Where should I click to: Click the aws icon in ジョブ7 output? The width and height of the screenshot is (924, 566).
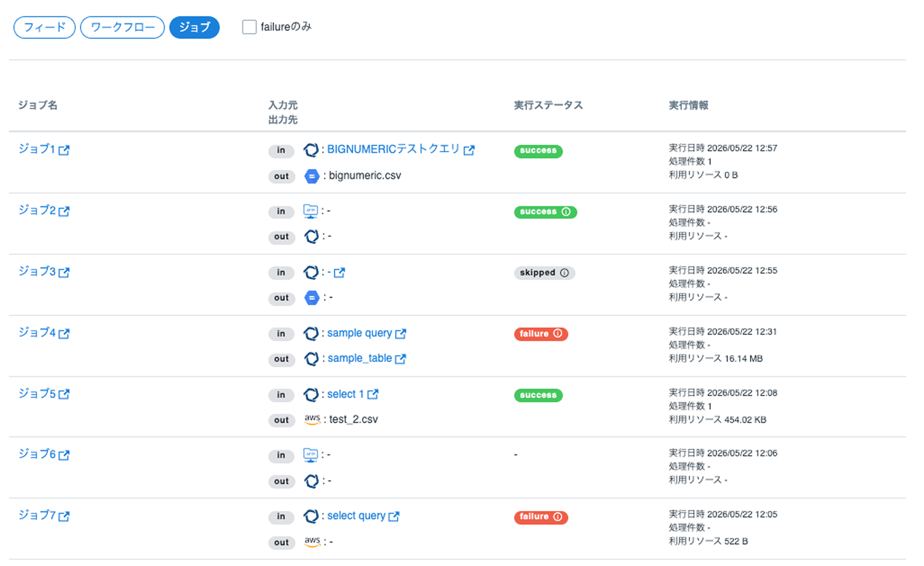tap(312, 542)
